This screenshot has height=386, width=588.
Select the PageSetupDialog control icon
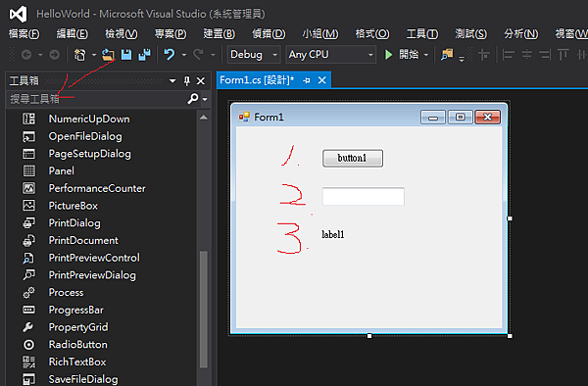pos(28,154)
